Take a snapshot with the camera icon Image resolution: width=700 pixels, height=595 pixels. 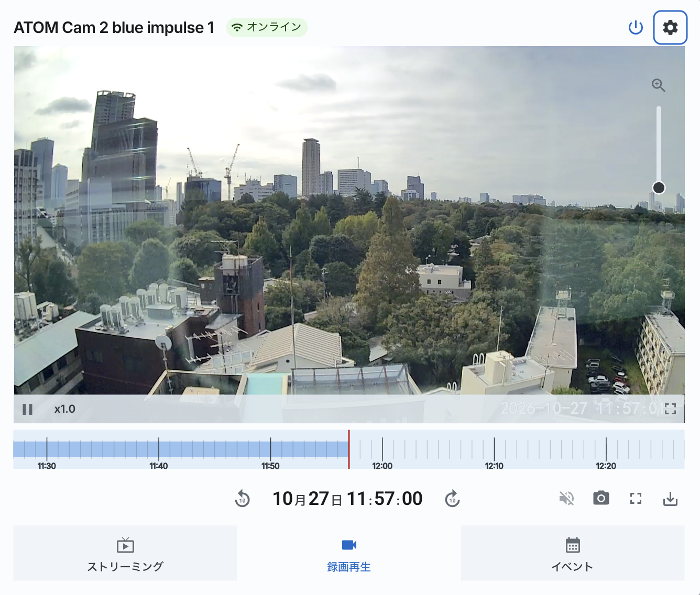[x=601, y=498]
